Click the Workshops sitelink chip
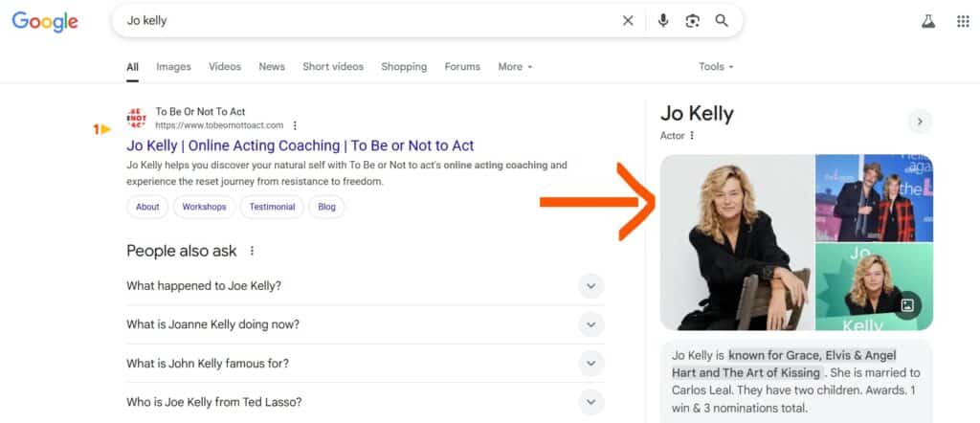Viewport: 980px width, 423px height. (x=205, y=207)
